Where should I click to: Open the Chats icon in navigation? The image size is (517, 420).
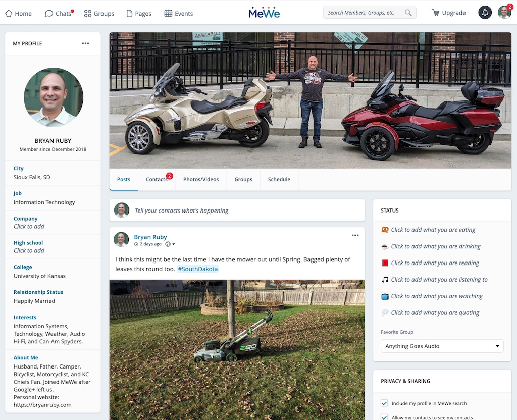pyautogui.click(x=49, y=14)
